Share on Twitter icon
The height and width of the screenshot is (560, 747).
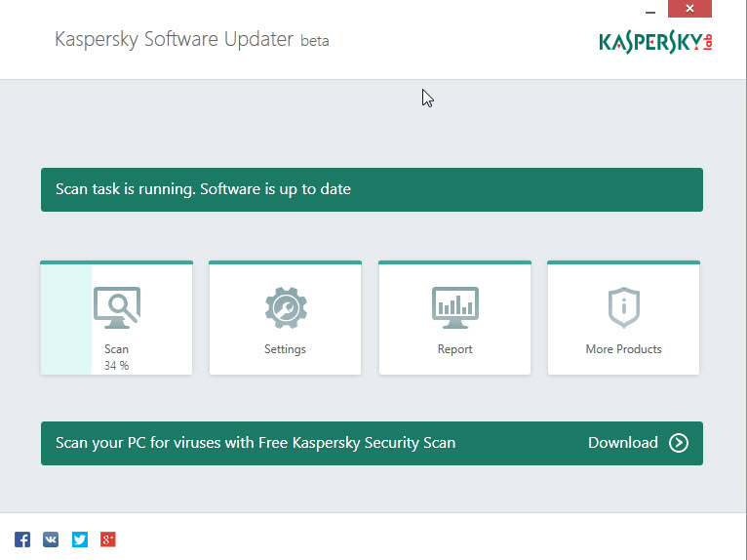click(x=80, y=540)
